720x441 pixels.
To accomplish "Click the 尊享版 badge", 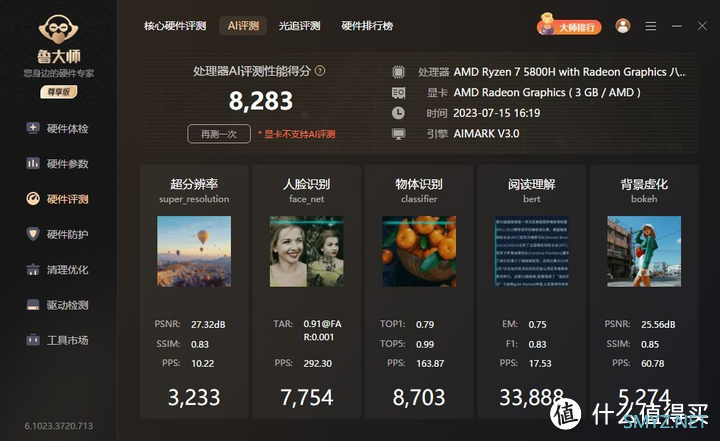I will [59, 92].
